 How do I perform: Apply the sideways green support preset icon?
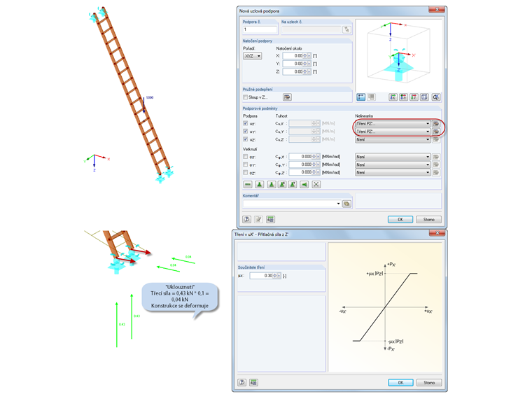tap(304, 185)
